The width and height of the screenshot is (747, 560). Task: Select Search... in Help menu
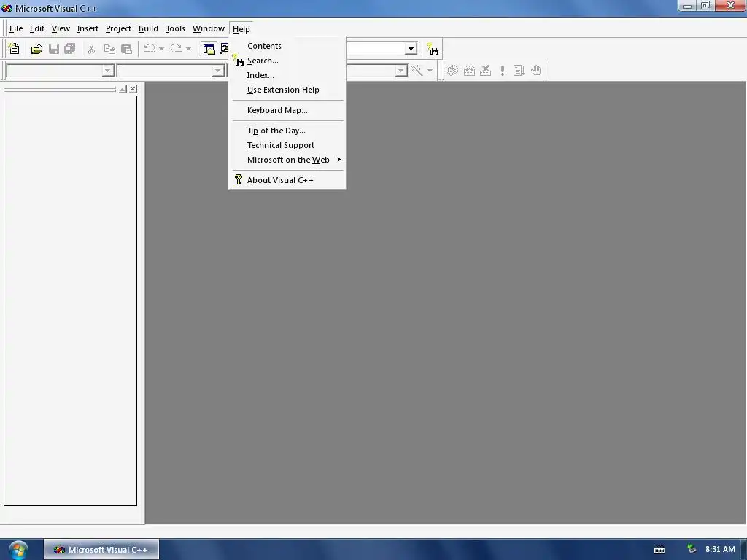tap(287, 61)
